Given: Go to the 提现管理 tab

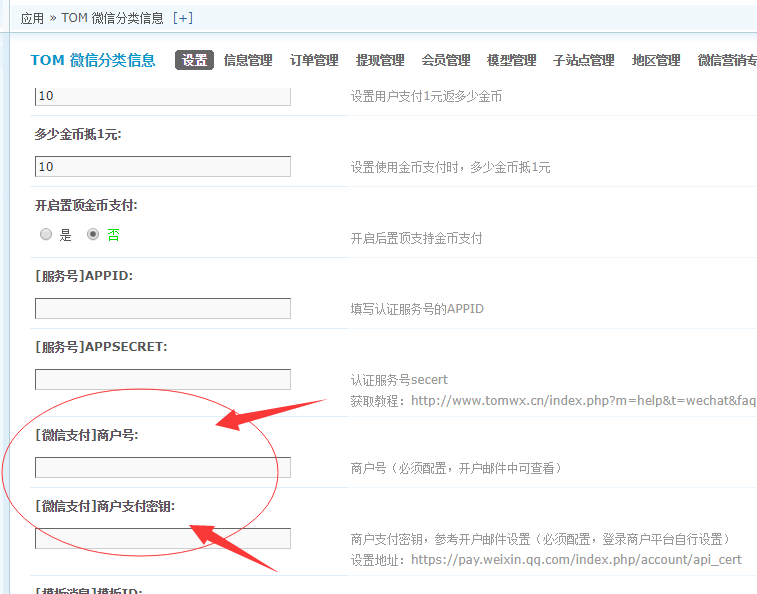Looking at the screenshot, I should pos(380,60).
